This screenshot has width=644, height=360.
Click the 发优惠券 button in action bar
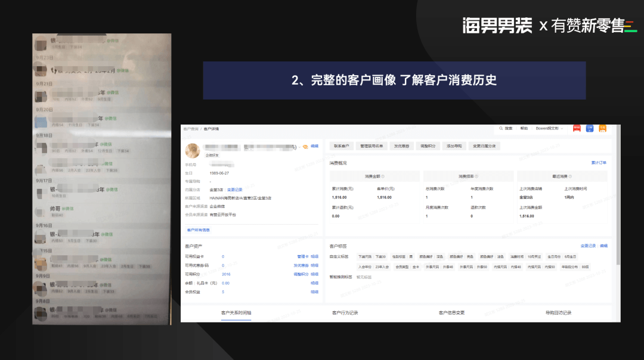click(402, 146)
